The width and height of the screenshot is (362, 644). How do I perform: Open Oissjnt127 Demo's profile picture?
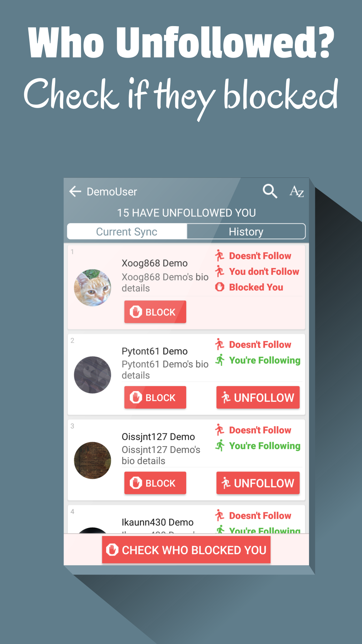93,460
